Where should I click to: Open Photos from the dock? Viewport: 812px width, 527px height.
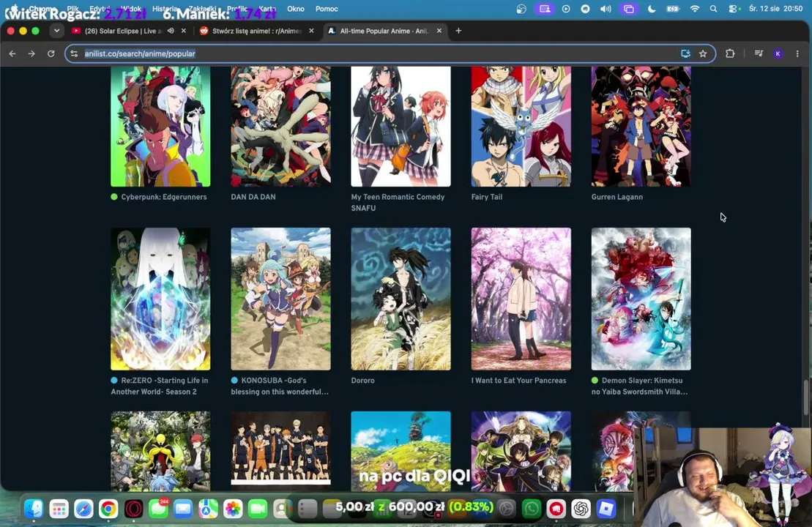(x=233, y=509)
